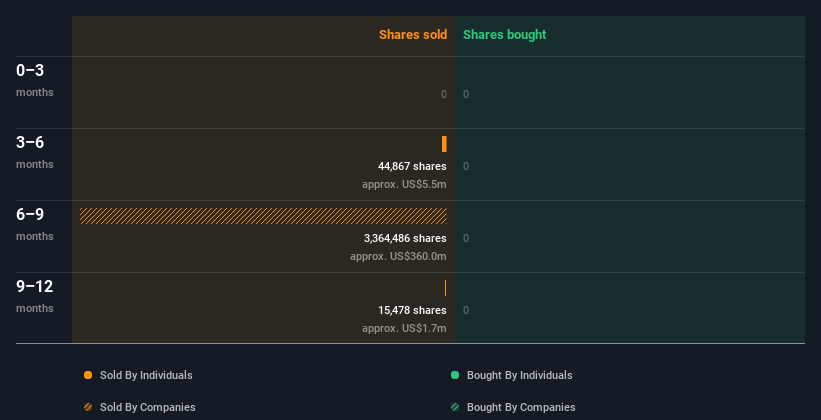The width and height of the screenshot is (821, 420).
Task: Select the Sold By Individuals legend label
Action: tap(146, 375)
